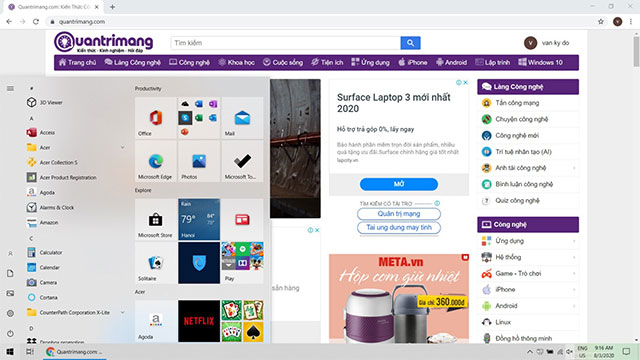Click the blue MỞ ad button
The height and width of the screenshot is (360, 640).
[x=399, y=184]
